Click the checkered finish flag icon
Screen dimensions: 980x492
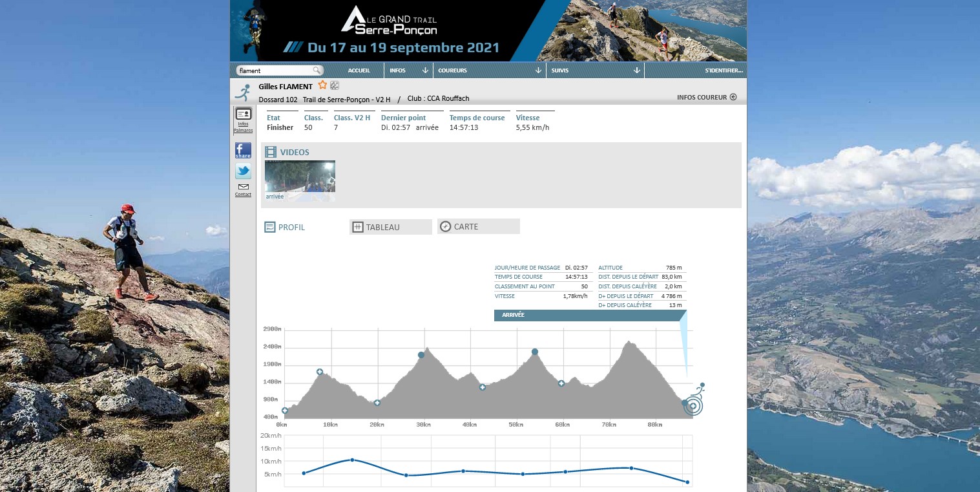click(x=335, y=85)
